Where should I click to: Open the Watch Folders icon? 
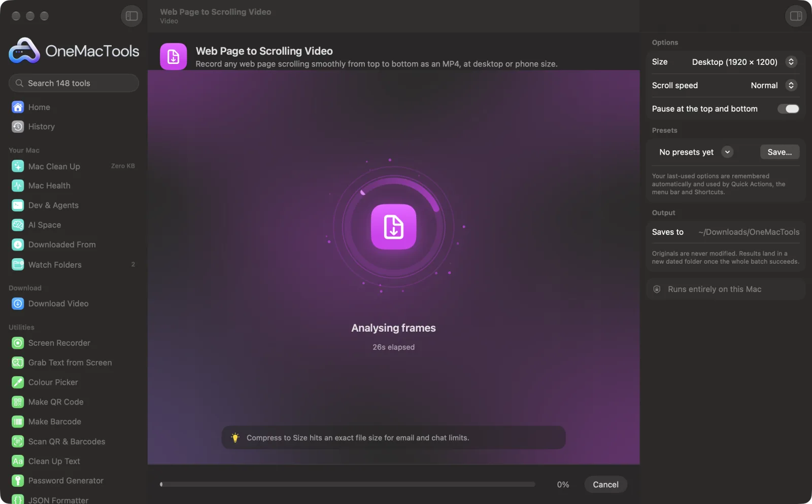18,264
